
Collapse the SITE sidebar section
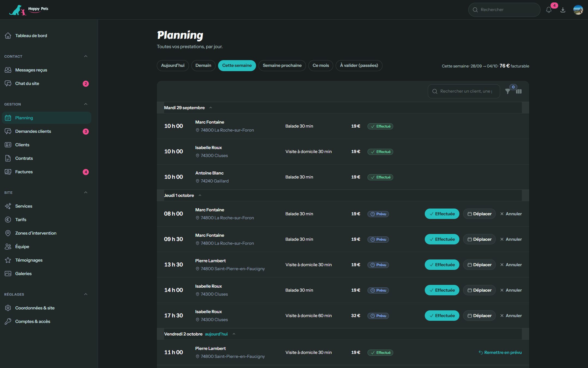click(86, 192)
